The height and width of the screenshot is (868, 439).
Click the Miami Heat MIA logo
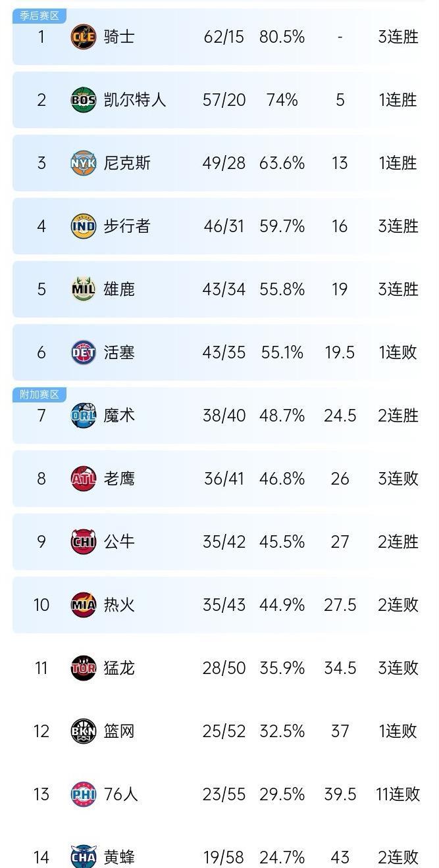click(84, 605)
